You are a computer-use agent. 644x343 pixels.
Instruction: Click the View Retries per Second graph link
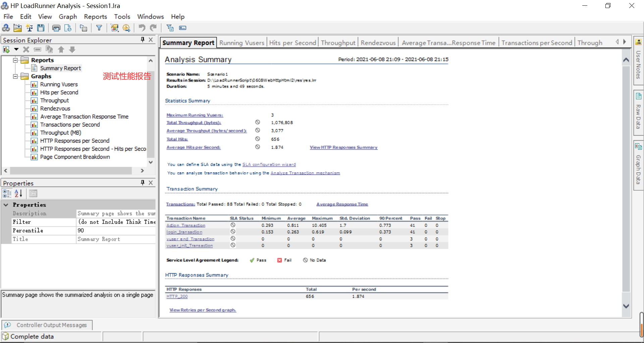[203, 310]
